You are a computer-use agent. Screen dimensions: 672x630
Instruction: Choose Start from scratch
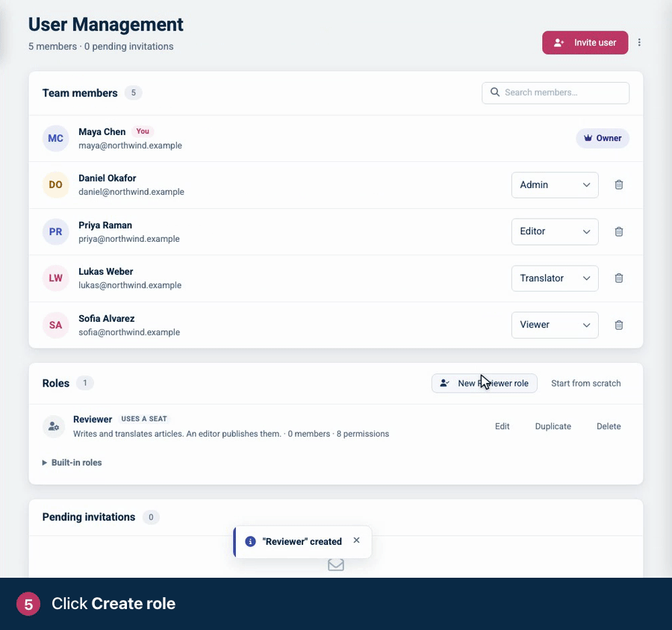coord(586,383)
